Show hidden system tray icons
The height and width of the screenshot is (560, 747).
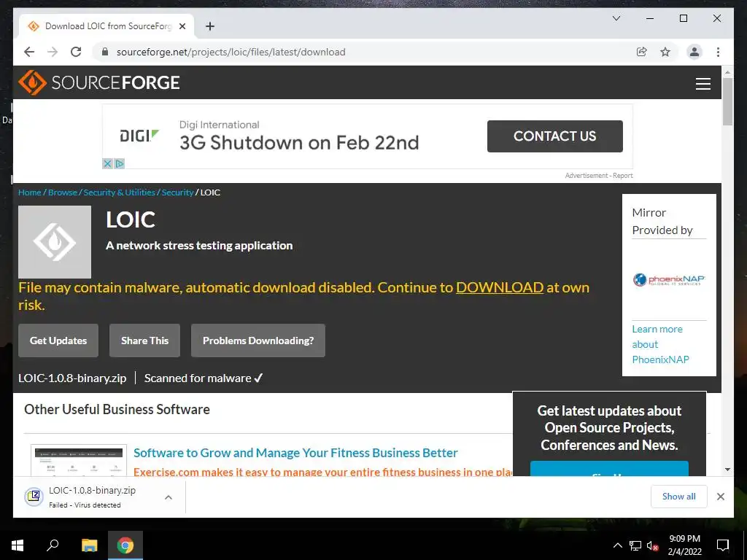coord(617,545)
